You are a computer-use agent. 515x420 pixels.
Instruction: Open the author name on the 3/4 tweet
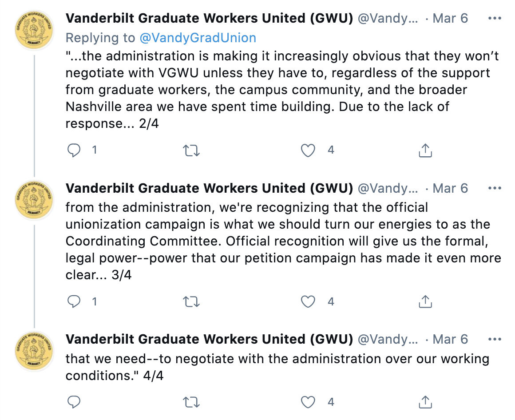click(209, 188)
